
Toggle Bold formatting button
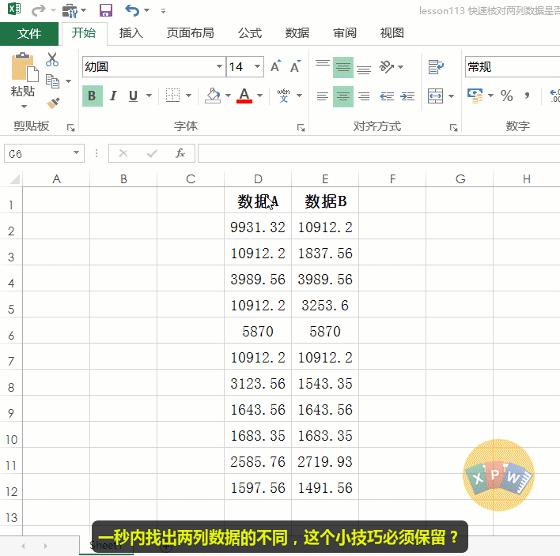pos(92,96)
